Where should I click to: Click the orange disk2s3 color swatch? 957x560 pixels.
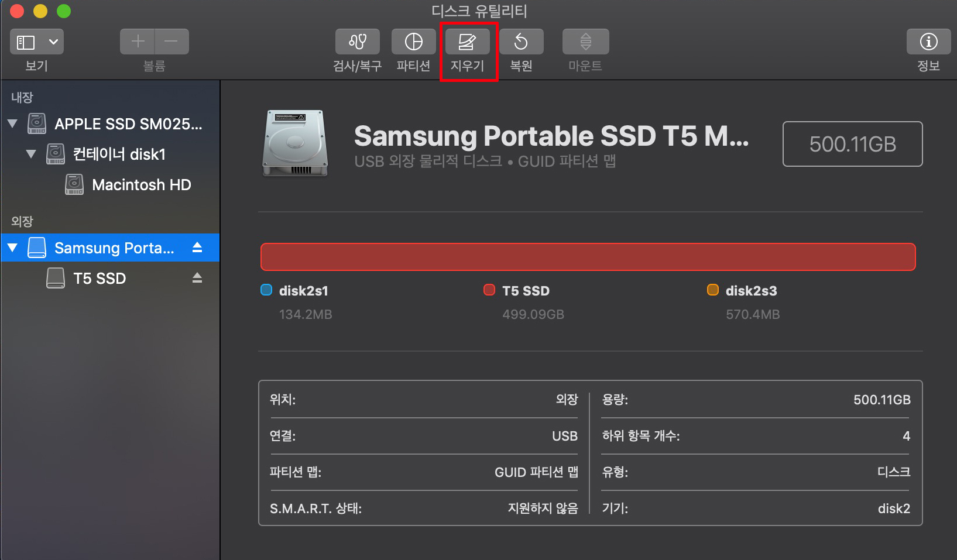[713, 290]
